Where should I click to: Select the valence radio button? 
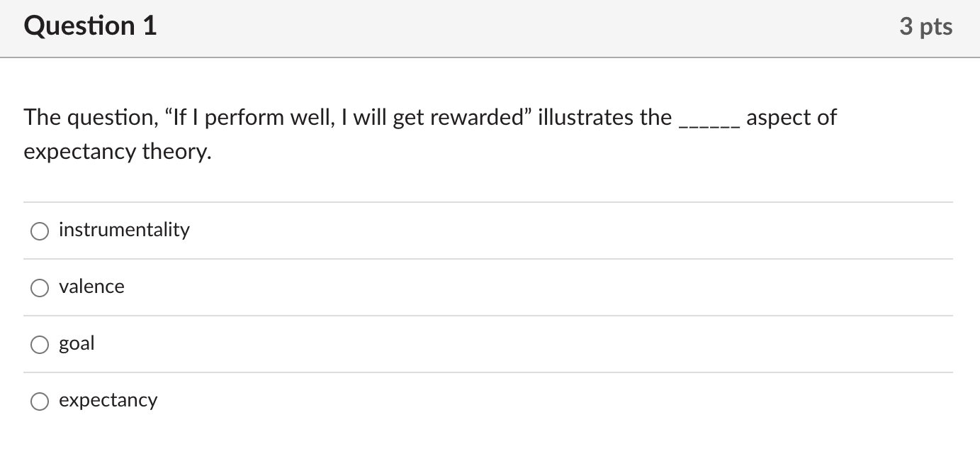pyautogui.click(x=40, y=287)
